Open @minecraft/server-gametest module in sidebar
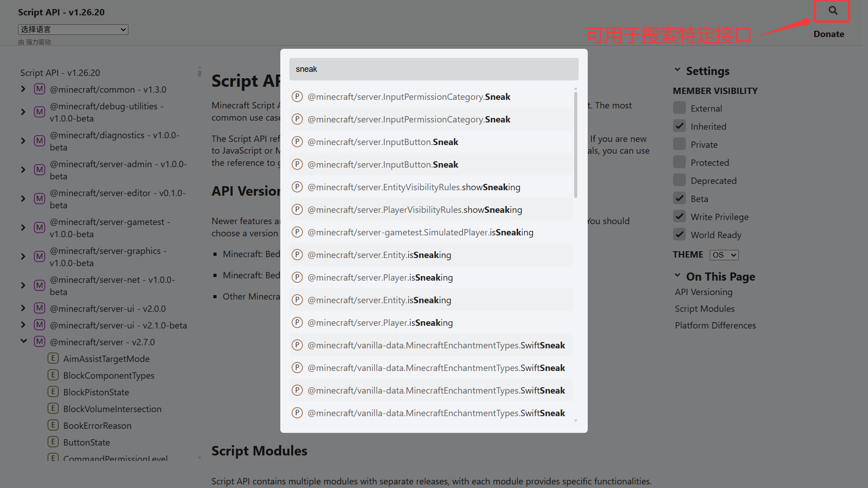Image resolution: width=868 pixels, height=488 pixels. [x=110, y=228]
